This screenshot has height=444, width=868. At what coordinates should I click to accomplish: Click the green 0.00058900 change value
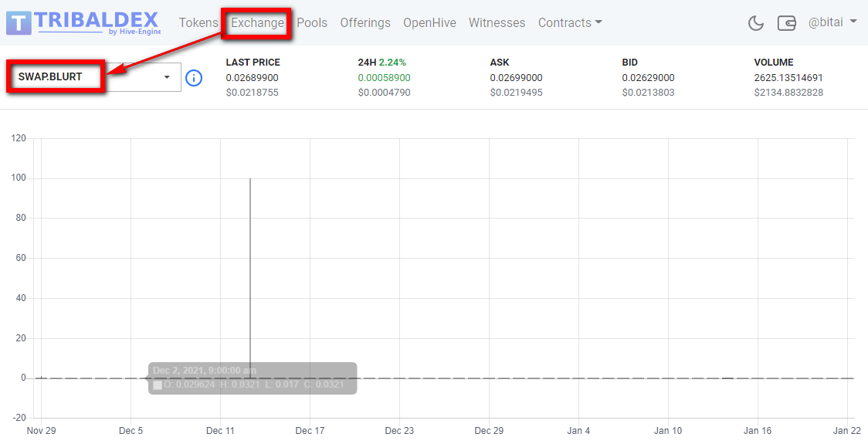tap(384, 77)
